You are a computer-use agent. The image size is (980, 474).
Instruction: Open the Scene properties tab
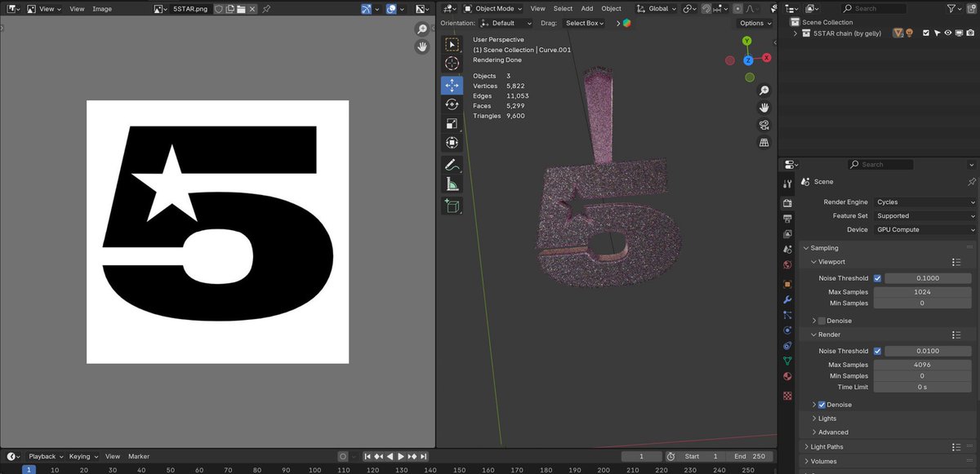tap(787, 249)
